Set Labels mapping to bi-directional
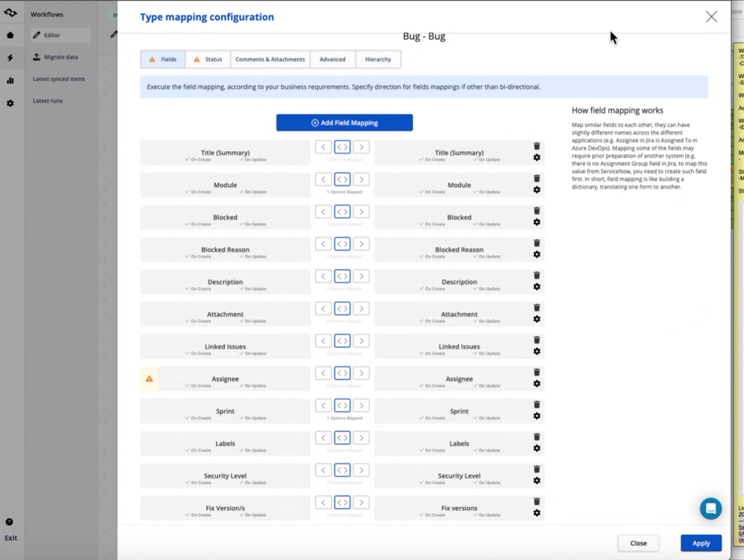This screenshot has height=560, width=744. coord(342,438)
